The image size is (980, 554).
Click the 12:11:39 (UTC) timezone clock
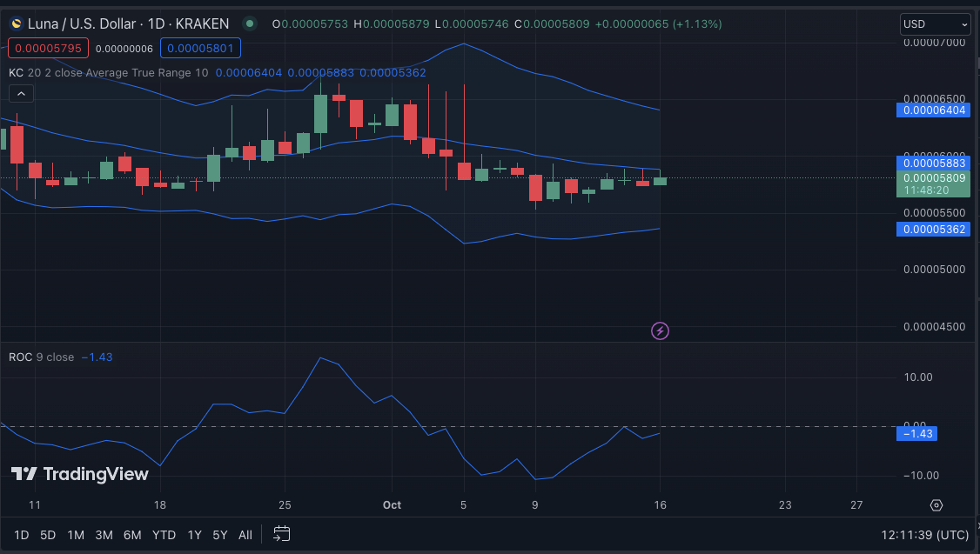click(925, 535)
